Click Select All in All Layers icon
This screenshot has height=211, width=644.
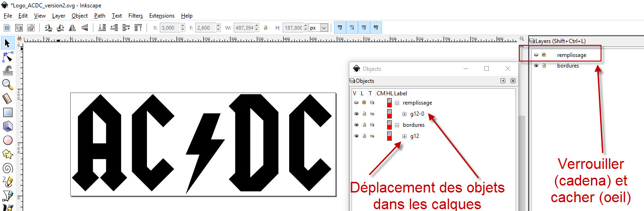pyautogui.click(x=19, y=28)
